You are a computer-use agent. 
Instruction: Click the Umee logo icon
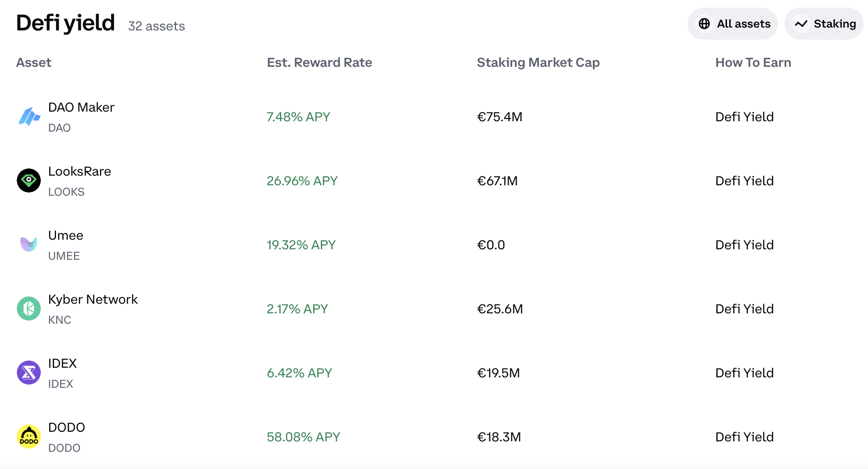[x=29, y=245]
